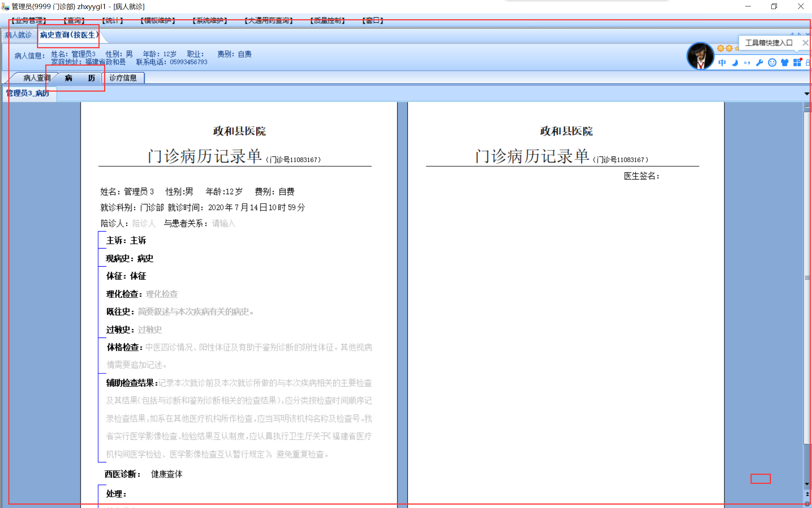Open the four-squares toolbox grid icon

tap(797, 63)
